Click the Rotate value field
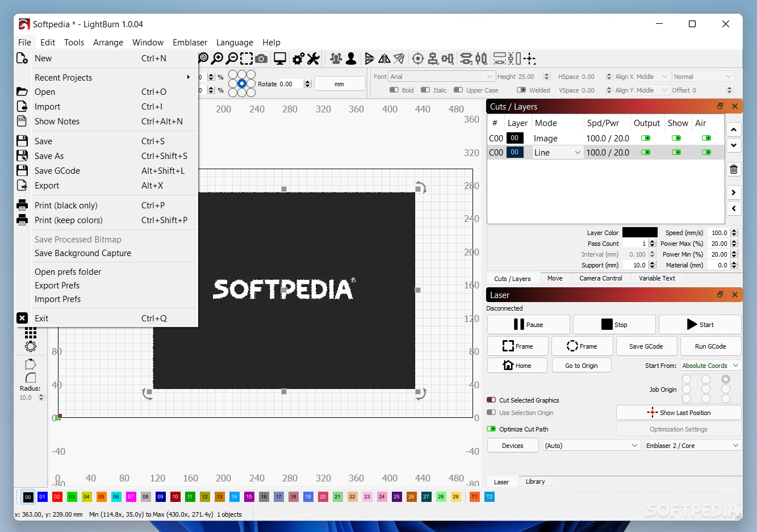This screenshot has height=532, width=757. pyautogui.click(x=291, y=84)
